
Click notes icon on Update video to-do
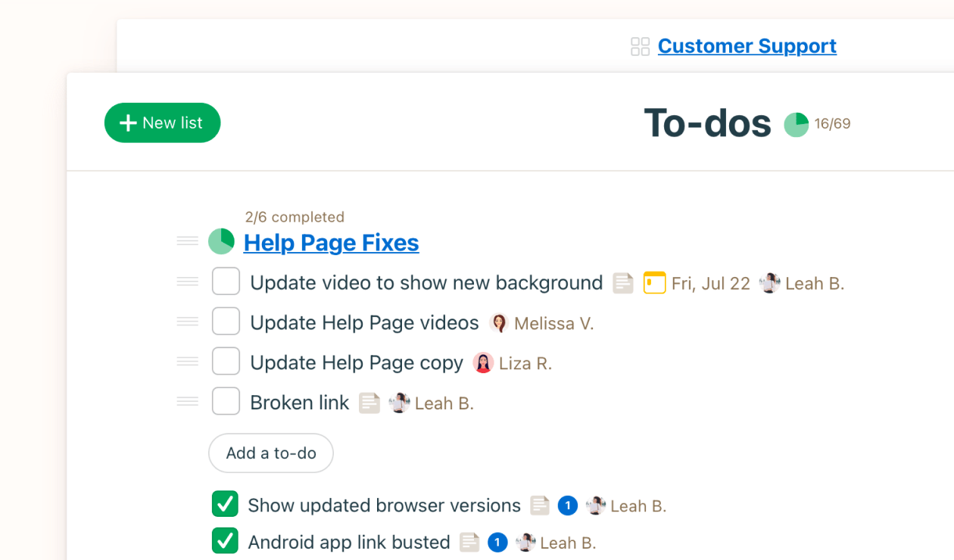pyautogui.click(x=622, y=283)
